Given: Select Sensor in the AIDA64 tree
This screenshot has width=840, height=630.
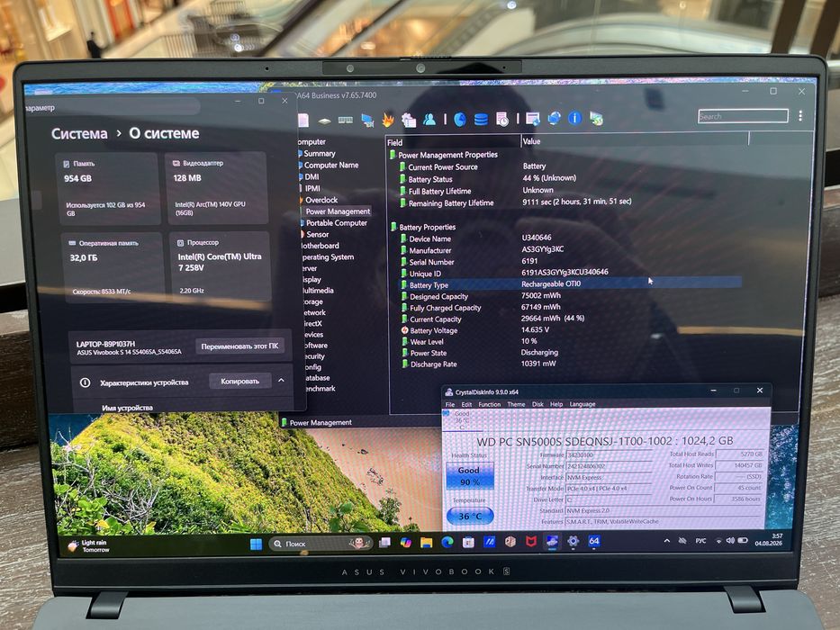Looking at the screenshot, I should 318,235.
